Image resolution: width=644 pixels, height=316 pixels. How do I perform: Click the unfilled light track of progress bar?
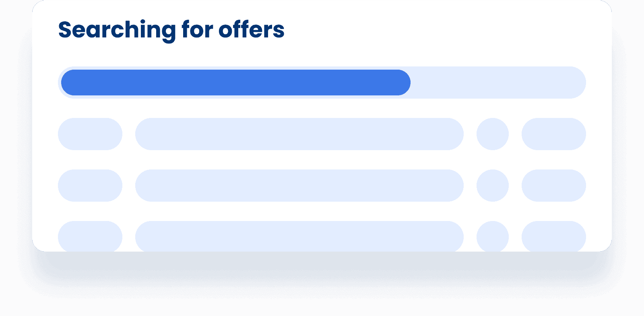(498, 83)
